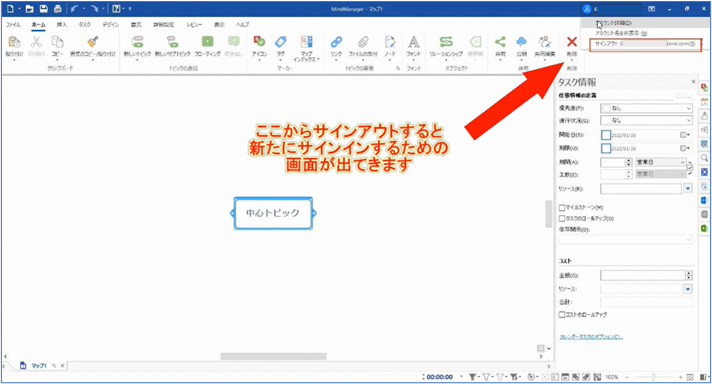This screenshot has height=384, width=712.
Task: Select the Sign out (サインアウト) menu entry
Action: click(x=645, y=44)
